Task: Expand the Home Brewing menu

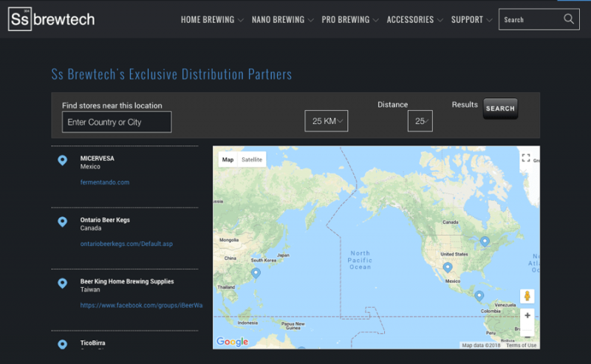Action: tap(212, 20)
